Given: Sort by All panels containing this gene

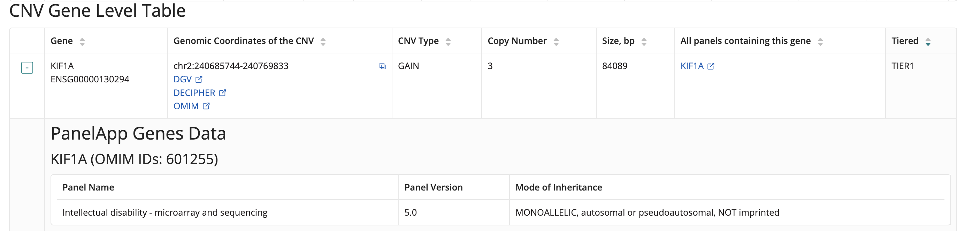Looking at the screenshot, I should pos(820,42).
